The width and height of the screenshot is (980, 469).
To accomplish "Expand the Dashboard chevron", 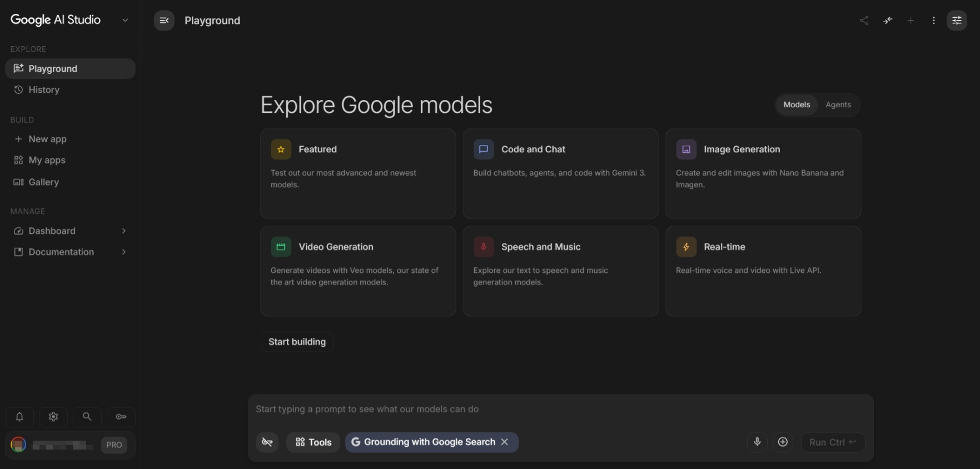I will click(123, 231).
